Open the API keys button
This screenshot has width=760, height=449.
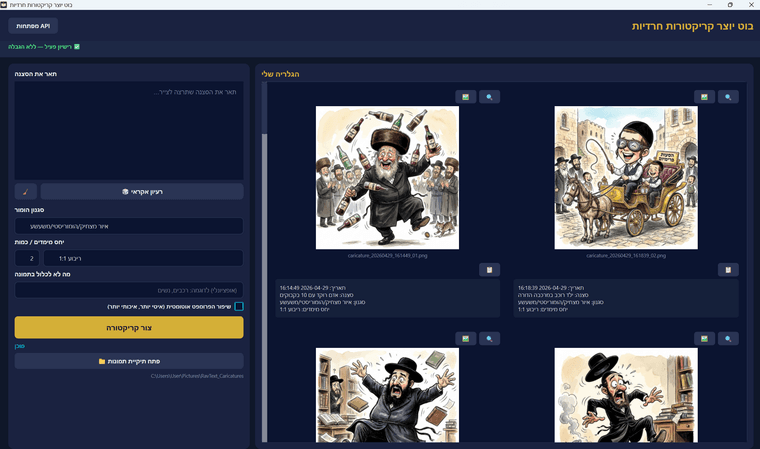[33, 26]
